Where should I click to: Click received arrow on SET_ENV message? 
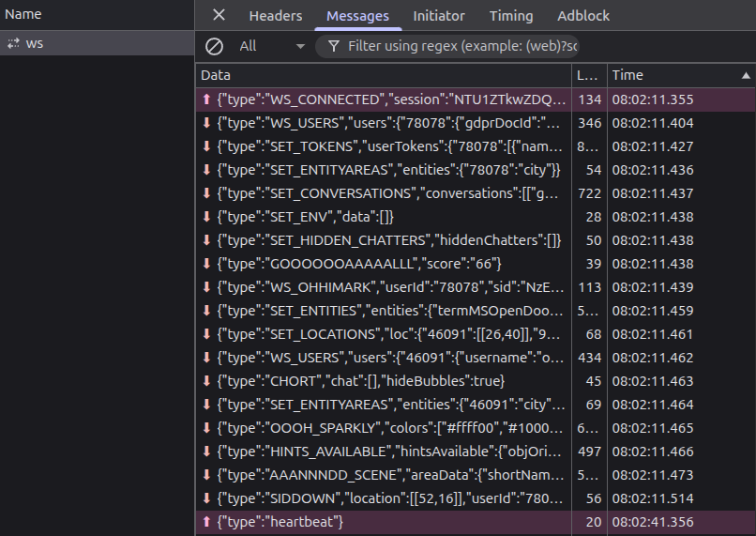coord(206,217)
